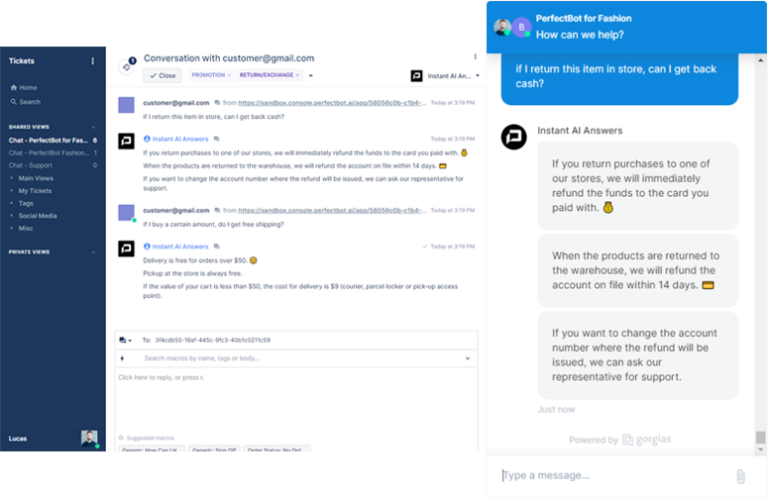The width and height of the screenshot is (768, 498).
Task: Open the Tickets three-dot menu in sidebar
Action: (93, 61)
